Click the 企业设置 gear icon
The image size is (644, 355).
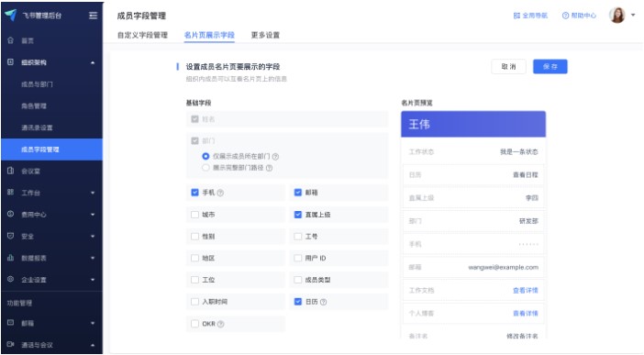pos(11,279)
